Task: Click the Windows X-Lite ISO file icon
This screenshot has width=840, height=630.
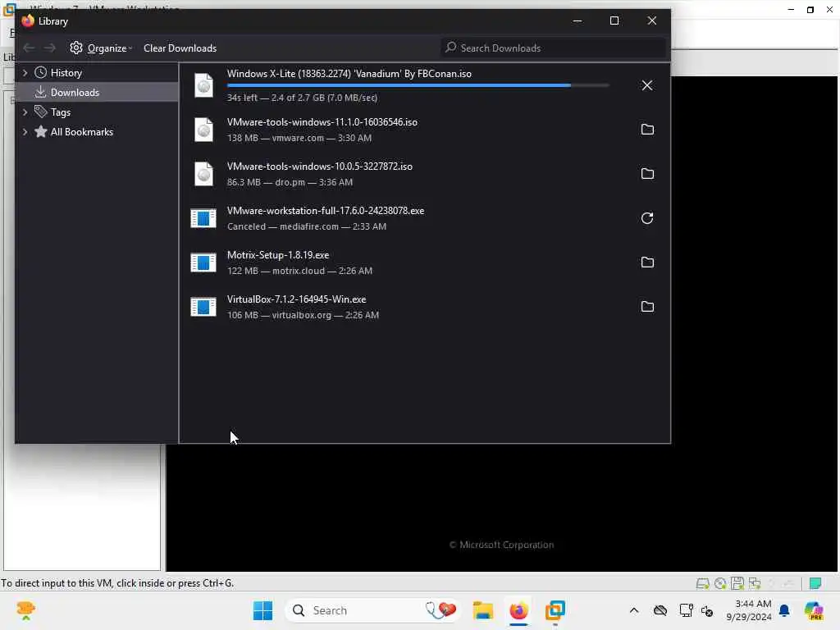Action: (x=203, y=85)
